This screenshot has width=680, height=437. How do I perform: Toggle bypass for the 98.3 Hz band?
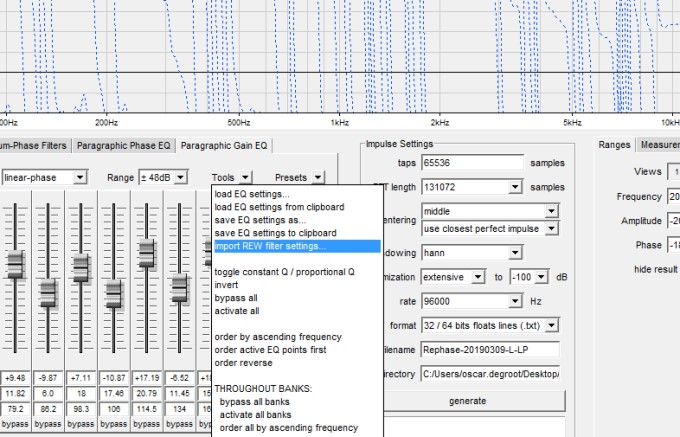click(x=80, y=426)
